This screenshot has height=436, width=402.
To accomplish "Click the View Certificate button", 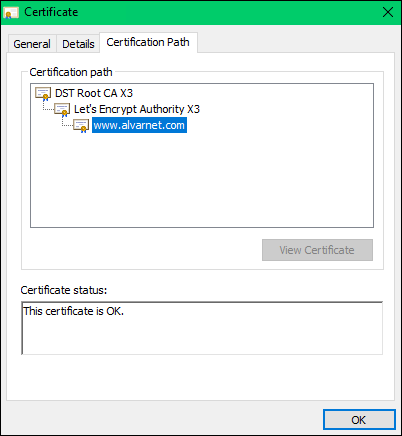I will pos(317,250).
